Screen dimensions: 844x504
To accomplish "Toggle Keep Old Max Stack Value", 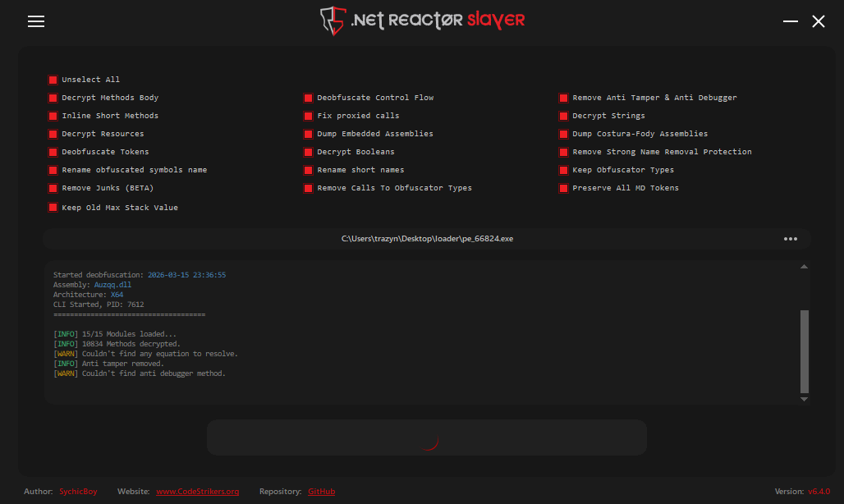I will (x=53, y=208).
